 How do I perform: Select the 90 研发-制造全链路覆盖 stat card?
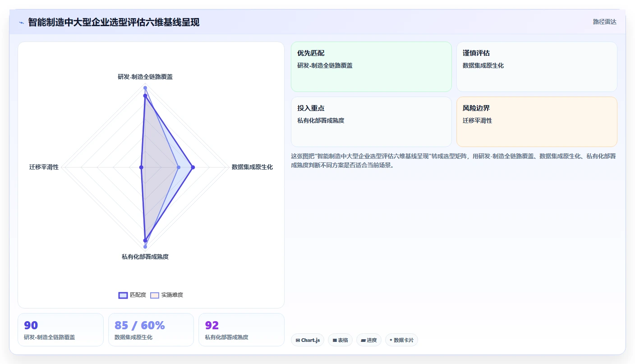click(60, 330)
